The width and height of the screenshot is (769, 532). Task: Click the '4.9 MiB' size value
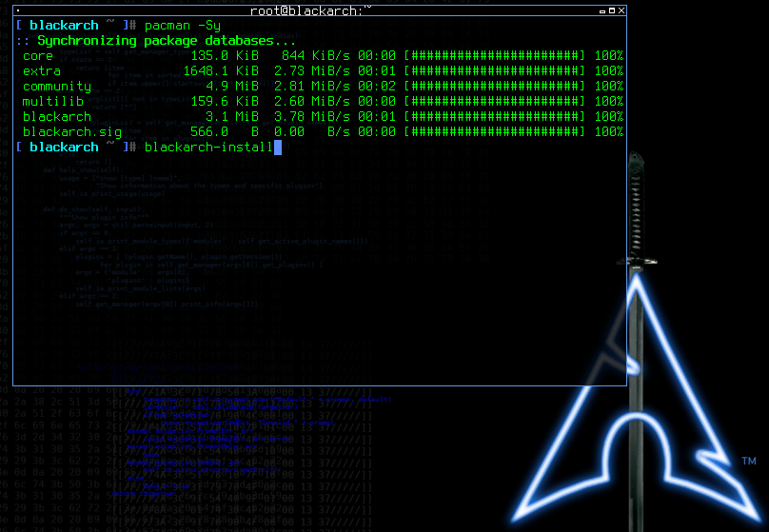[232, 87]
